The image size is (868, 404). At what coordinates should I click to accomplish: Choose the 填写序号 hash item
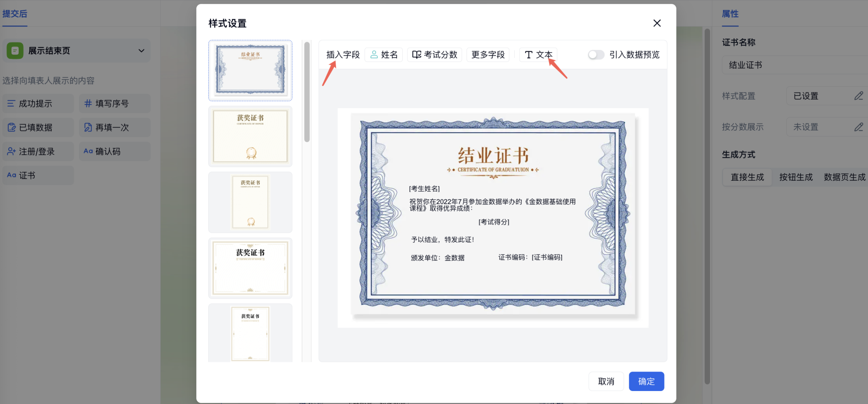tap(114, 104)
